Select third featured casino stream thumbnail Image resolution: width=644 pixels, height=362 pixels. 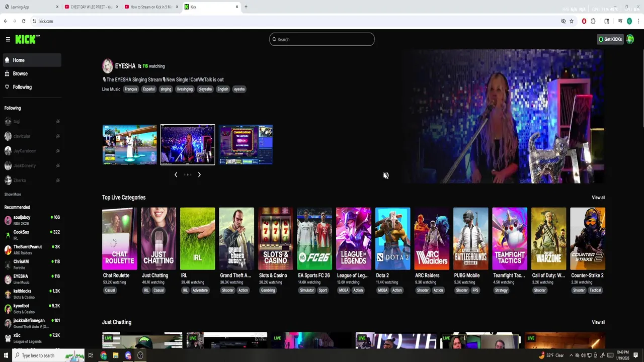(246, 145)
